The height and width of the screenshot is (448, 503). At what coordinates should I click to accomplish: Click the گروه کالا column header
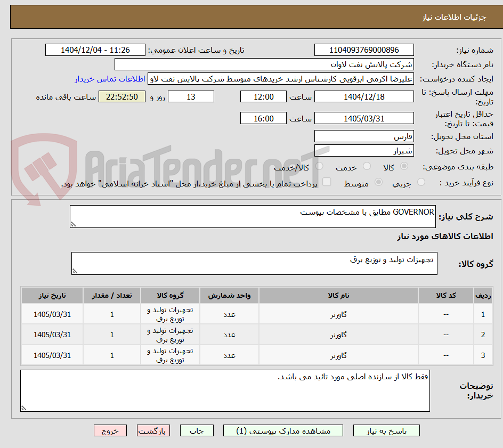pos(171,295)
